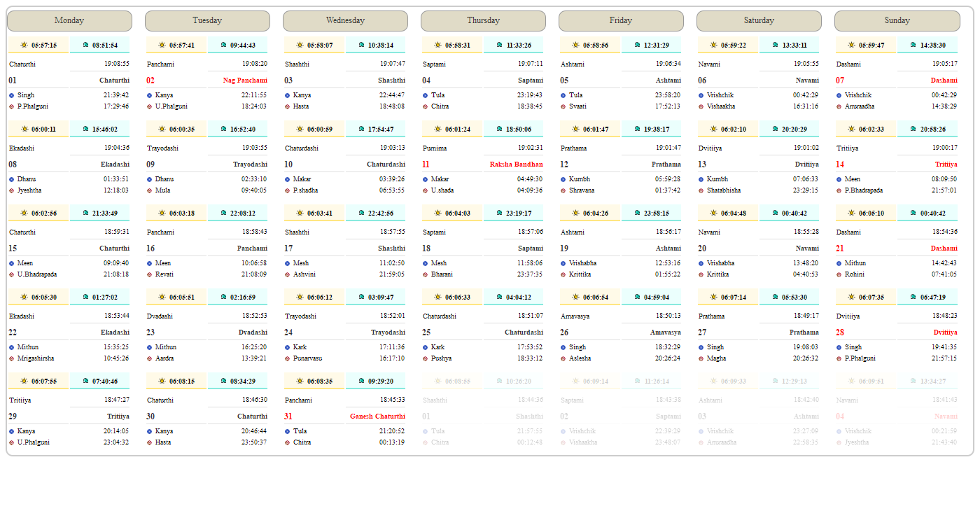
Task: Click the Bharani nakshatra text
Action: click(x=442, y=274)
